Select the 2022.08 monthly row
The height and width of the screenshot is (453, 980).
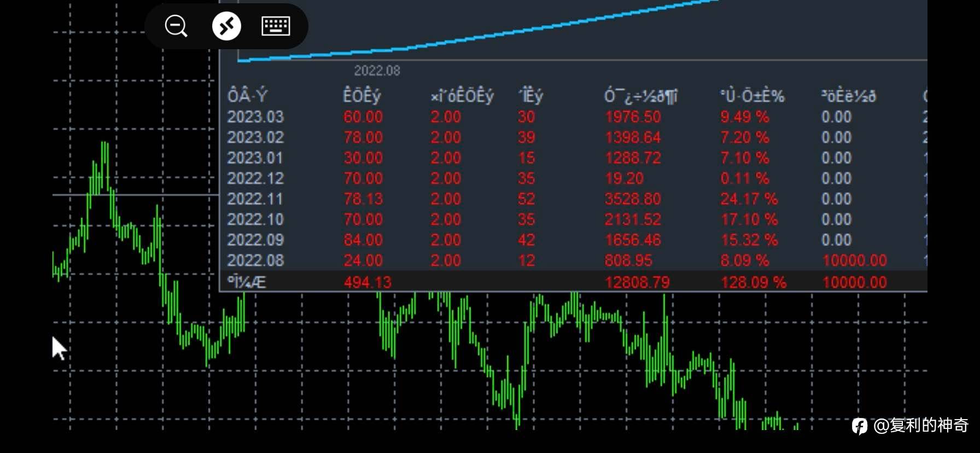click(x=574, y=260)
